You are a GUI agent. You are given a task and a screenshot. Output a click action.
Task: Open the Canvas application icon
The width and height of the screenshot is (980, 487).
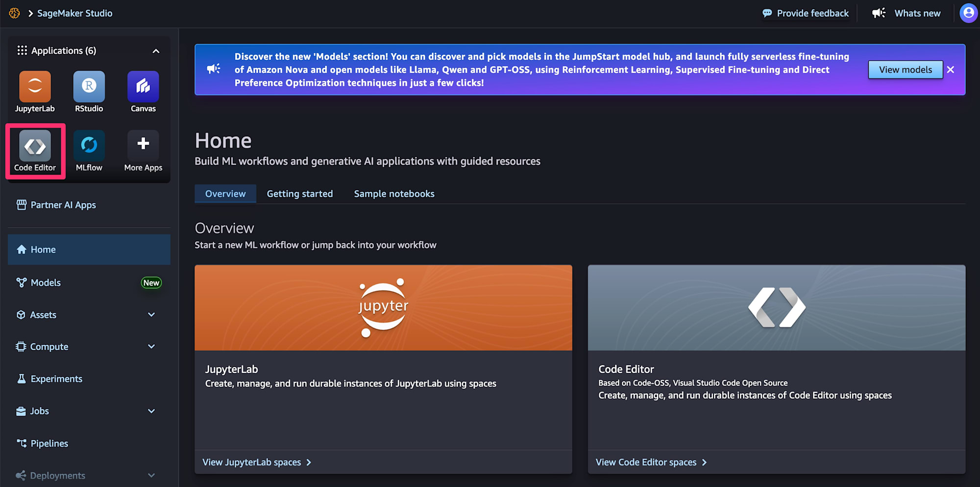coord(143,87)
